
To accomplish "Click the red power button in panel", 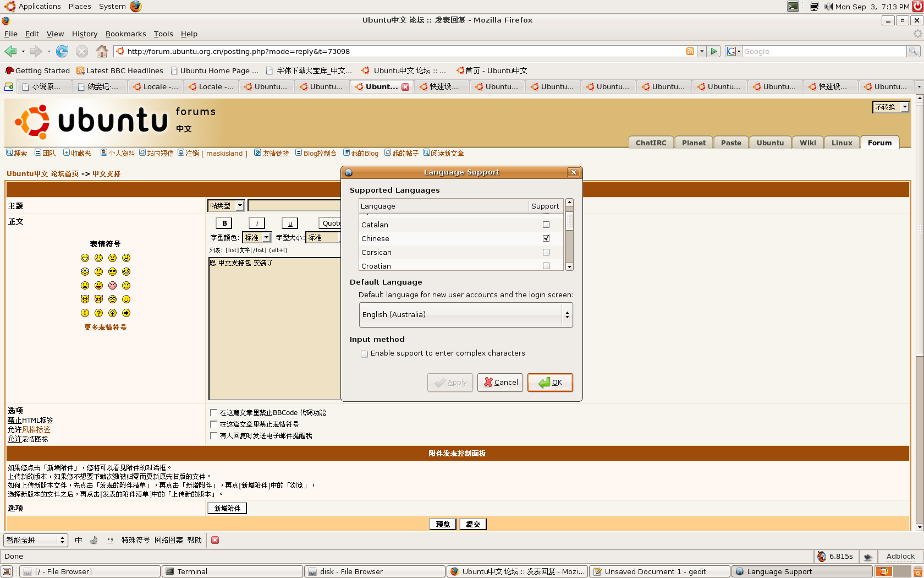I will point(918,7).
